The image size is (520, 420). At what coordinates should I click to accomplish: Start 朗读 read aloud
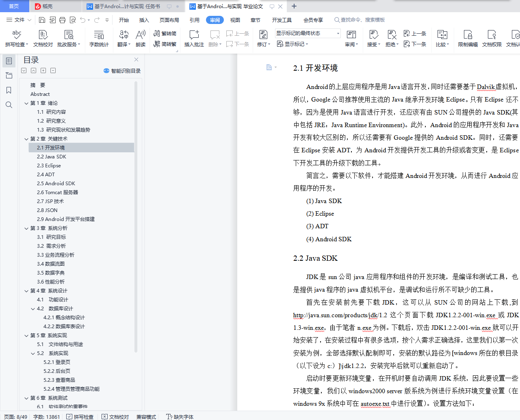(x=141, y=39)
